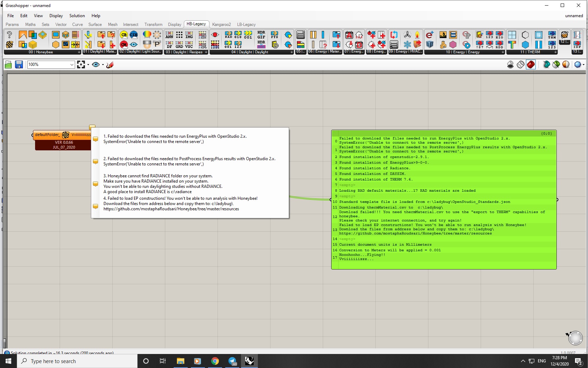Toggle preview for selected objects only
The width and height of the screenshot is (588, 368).
click(x=546, y=64)
